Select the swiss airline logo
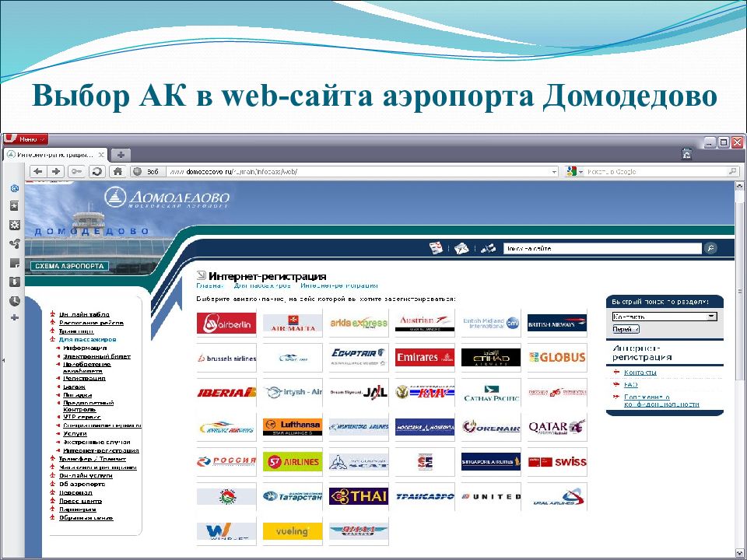This screenshot has height=560, width=747. click(557, 462)
